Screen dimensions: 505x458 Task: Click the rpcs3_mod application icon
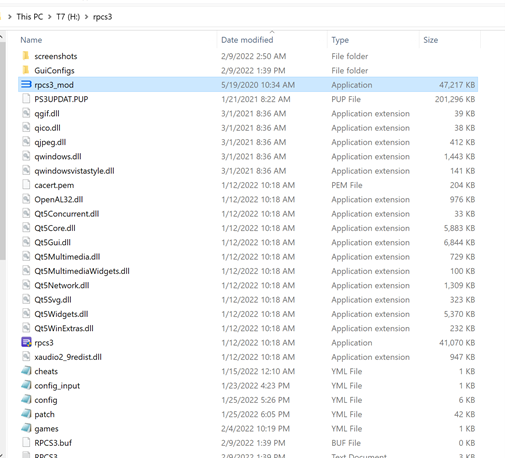(x=26, y=84)
